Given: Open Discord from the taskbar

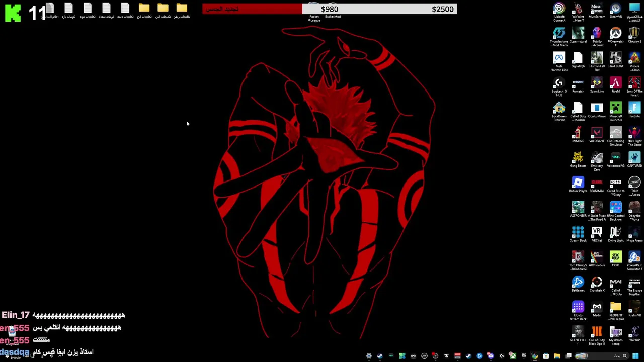Looking at the screenshot, I should 491,356.
